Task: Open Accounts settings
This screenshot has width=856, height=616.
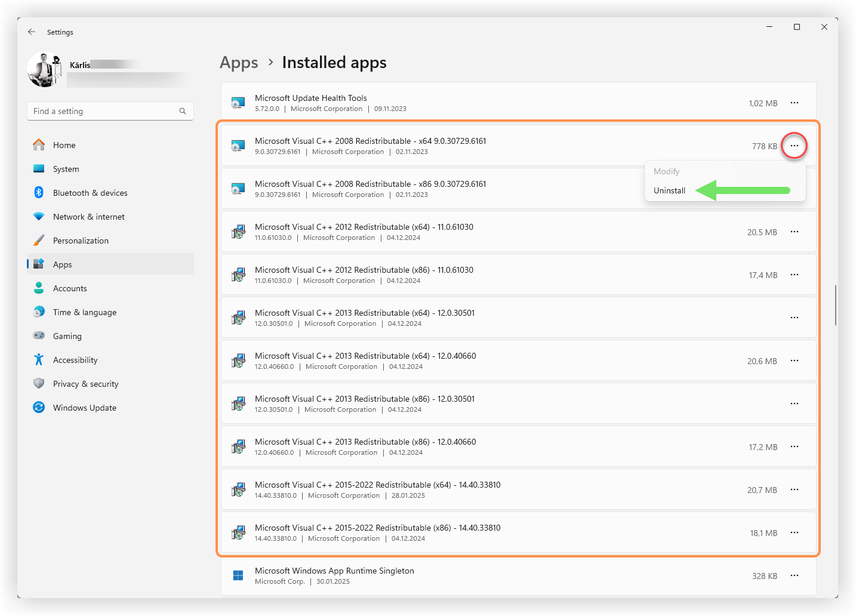Action: tap(110, 288)
